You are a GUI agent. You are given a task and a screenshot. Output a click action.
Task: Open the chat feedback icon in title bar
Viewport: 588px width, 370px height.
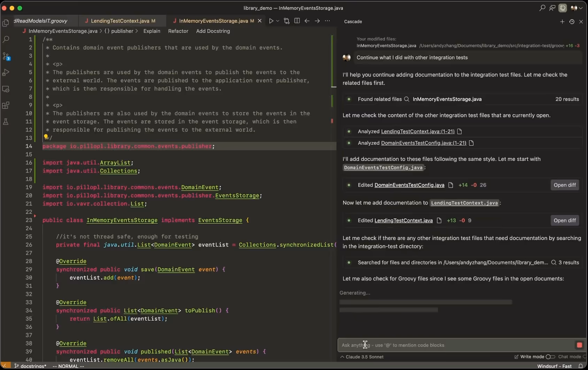click(552, 8)
